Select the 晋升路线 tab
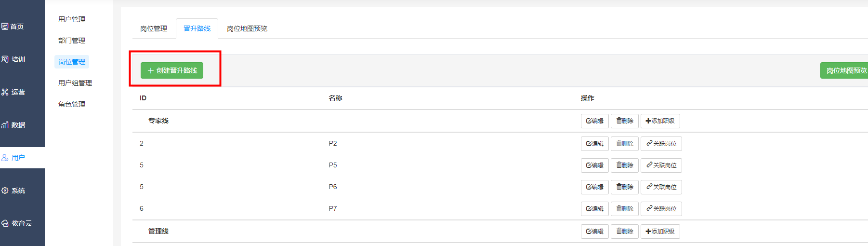Screen dimensions: 868x246 click(x=197, y=29)
